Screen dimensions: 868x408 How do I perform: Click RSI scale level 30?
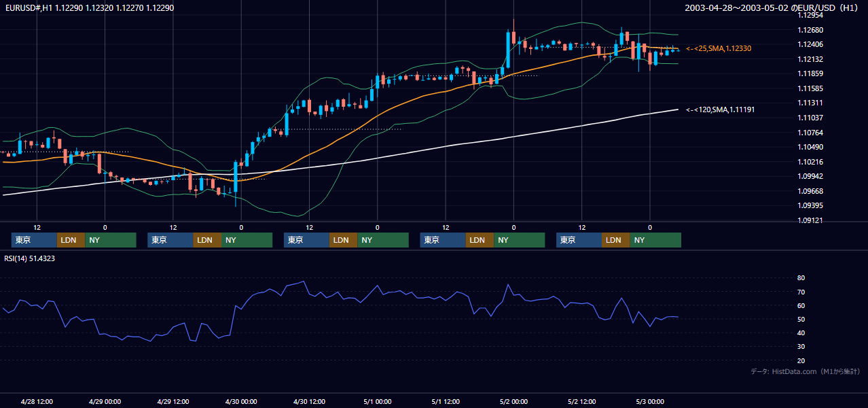(x=801, y=346)
